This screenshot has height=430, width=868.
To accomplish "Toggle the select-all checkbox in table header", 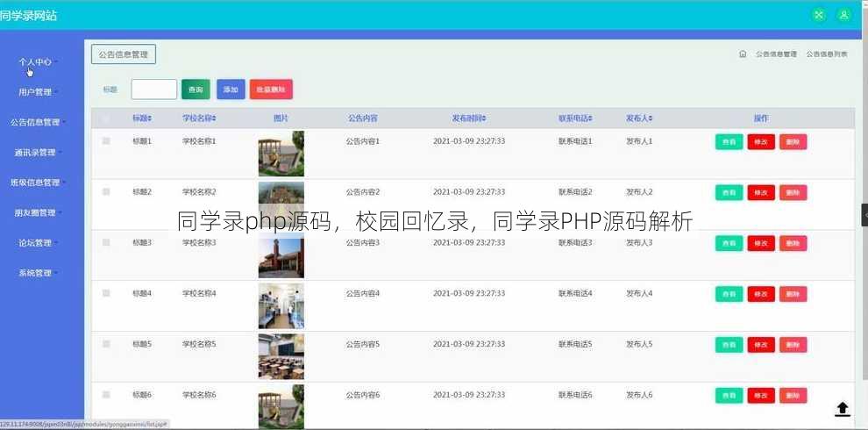I will pyautogui.click(x=106, y=118).
